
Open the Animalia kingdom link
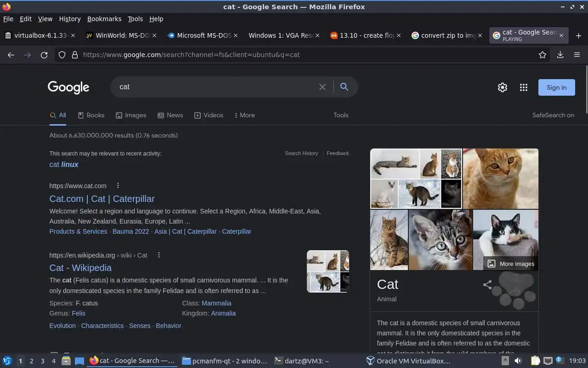pos(223,313)
